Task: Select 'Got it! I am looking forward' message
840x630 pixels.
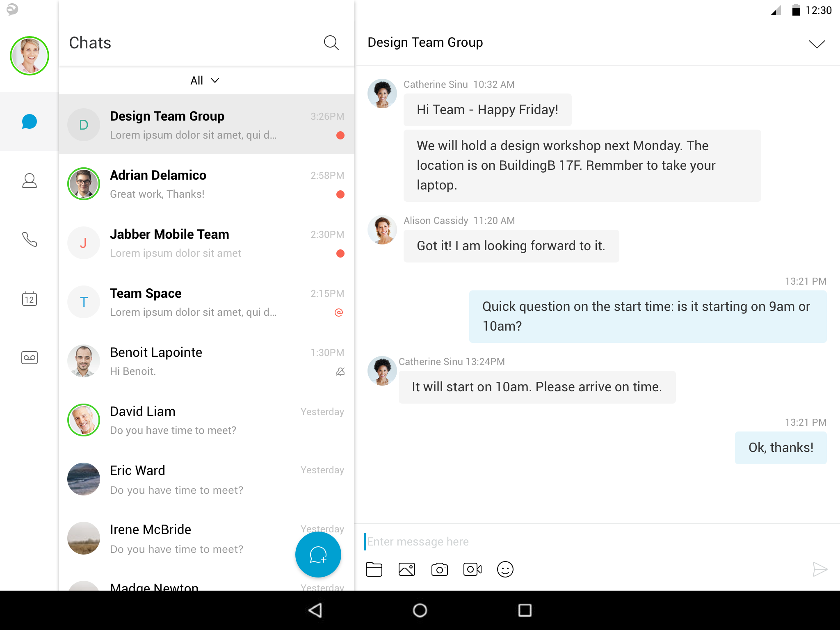Action: pos(511,246)
